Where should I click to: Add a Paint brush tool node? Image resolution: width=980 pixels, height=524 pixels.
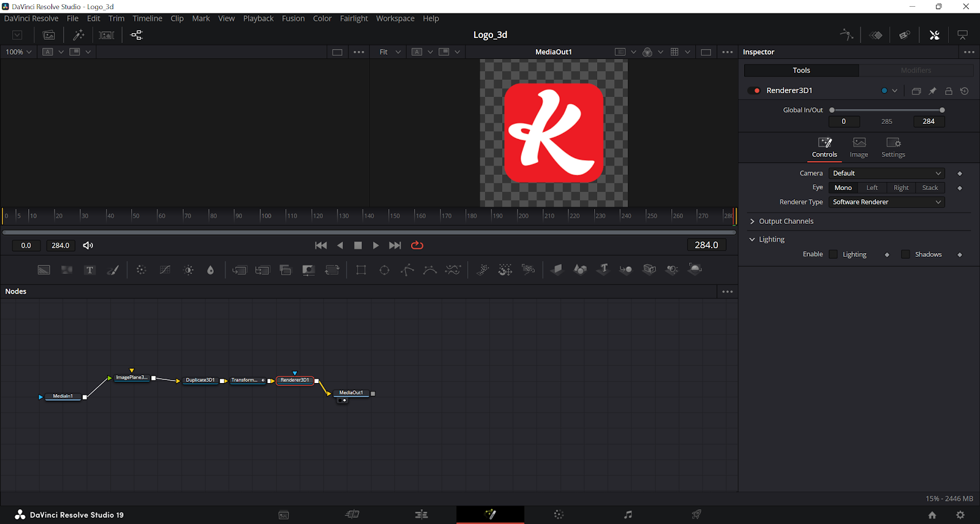click(113, 270)
